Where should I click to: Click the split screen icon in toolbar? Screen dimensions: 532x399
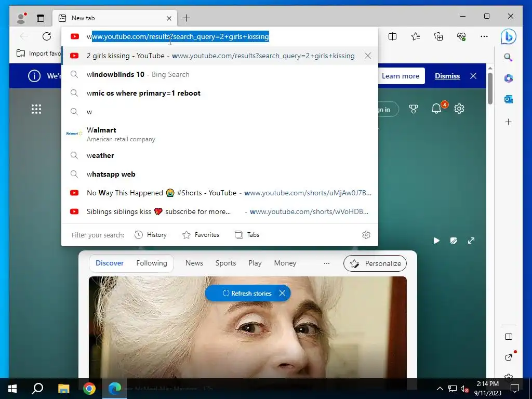(392, 36)
